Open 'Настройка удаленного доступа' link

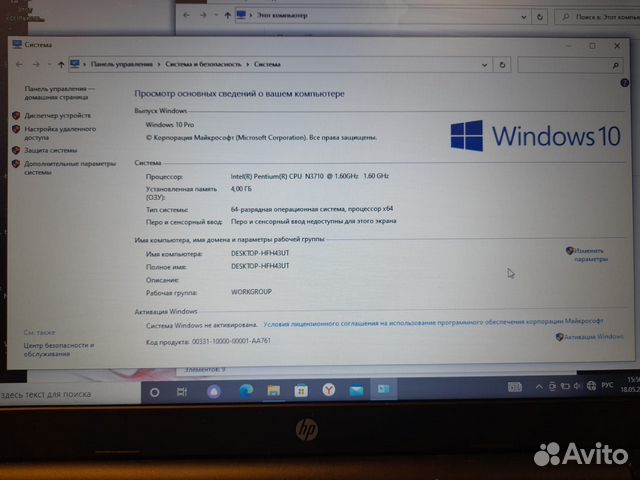point(60,133)
